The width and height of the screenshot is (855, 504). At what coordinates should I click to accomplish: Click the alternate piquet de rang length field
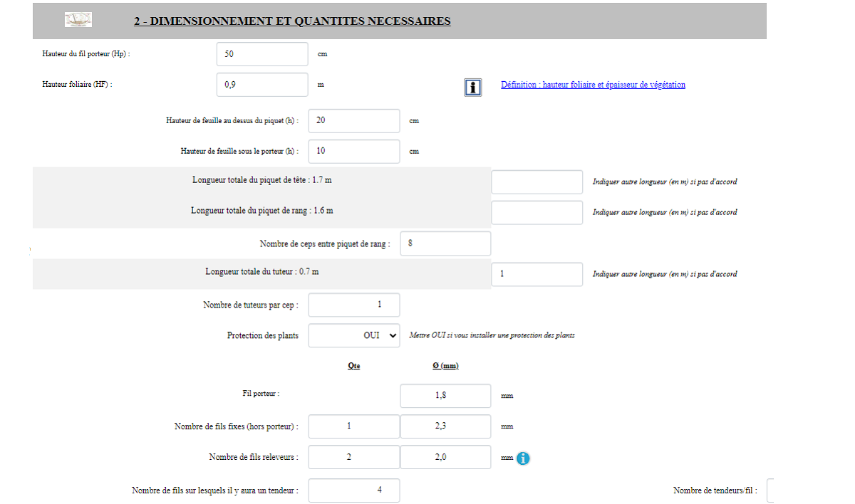(537, 212)
